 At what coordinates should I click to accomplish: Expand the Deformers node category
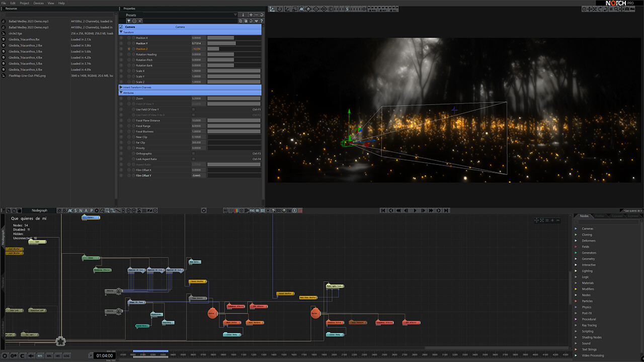click(x=576, y=241)
